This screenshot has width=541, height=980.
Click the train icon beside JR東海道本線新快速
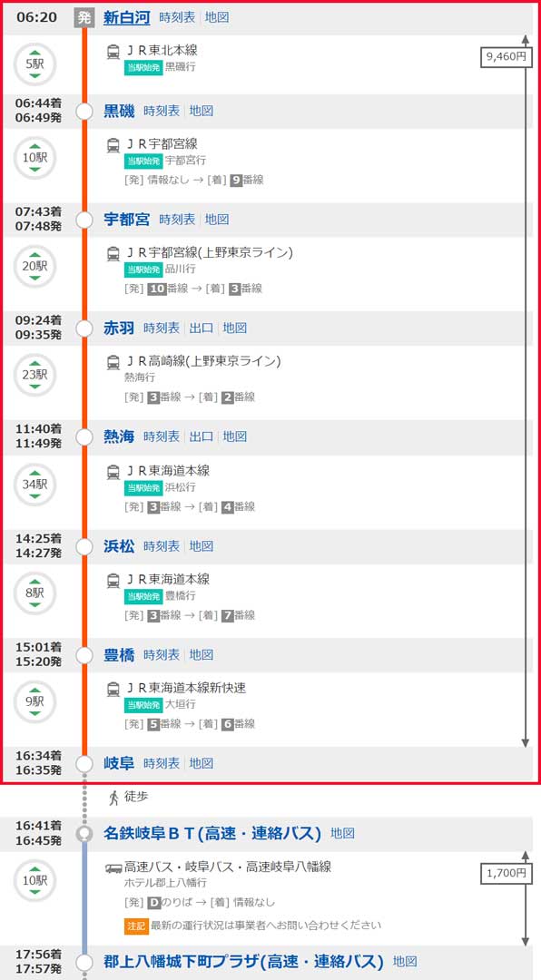(x=113, y=689)
